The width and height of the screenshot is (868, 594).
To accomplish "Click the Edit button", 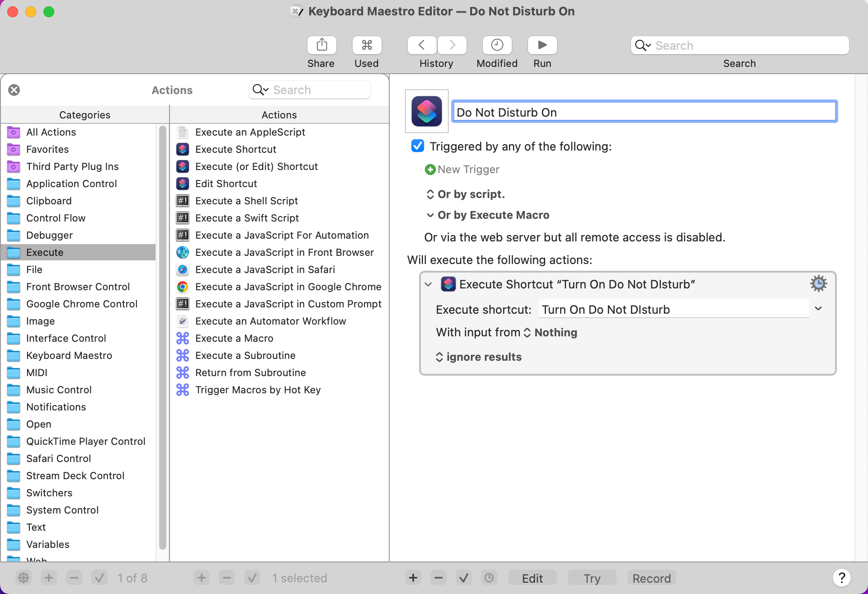I will [533, 578].
